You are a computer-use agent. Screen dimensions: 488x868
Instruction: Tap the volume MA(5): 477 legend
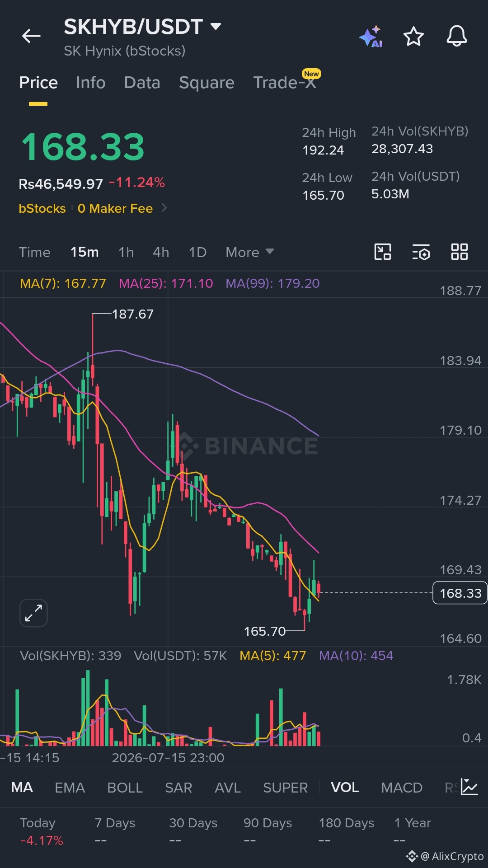point(273,656)
